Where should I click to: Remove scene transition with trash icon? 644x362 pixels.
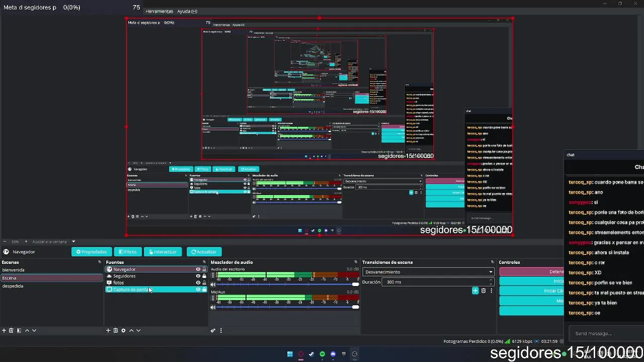[x=484, y=291]
